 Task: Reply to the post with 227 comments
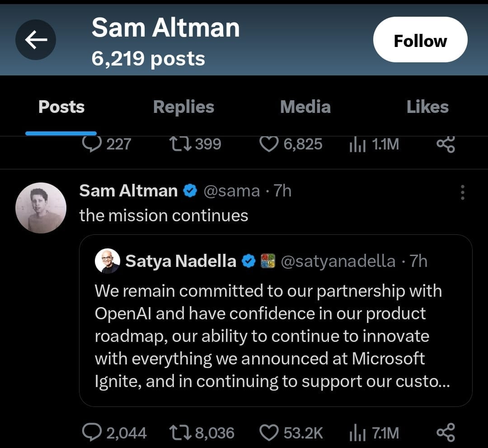click(93, 144)
